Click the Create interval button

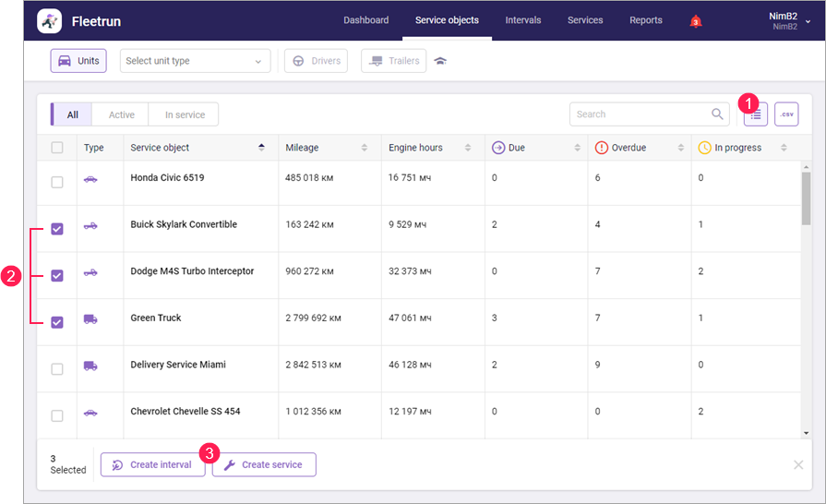pyautogui.click(x=152, y=464)
